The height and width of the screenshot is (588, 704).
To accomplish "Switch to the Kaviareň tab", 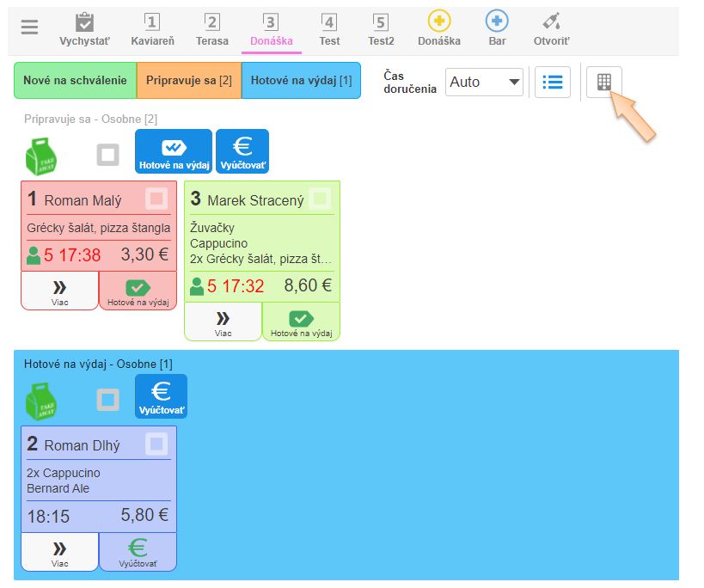I will point(151,28).
